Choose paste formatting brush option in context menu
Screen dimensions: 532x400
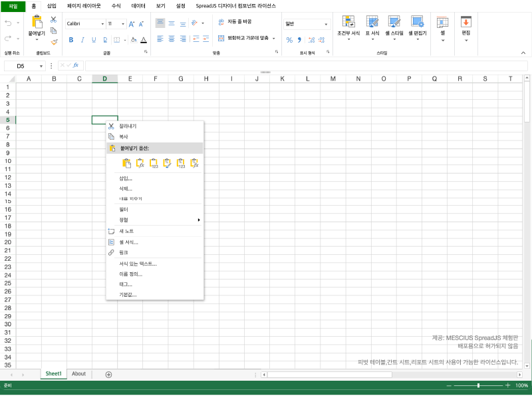tap(168, 163)
